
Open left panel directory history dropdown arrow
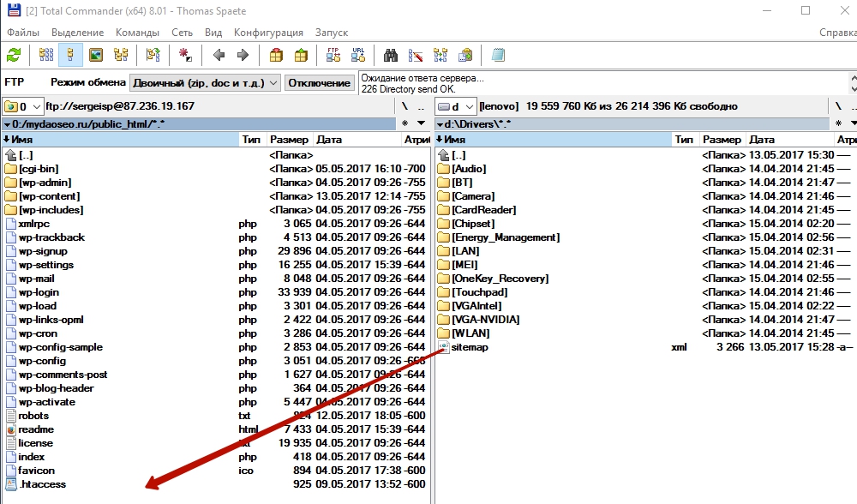tap(421, 123)
